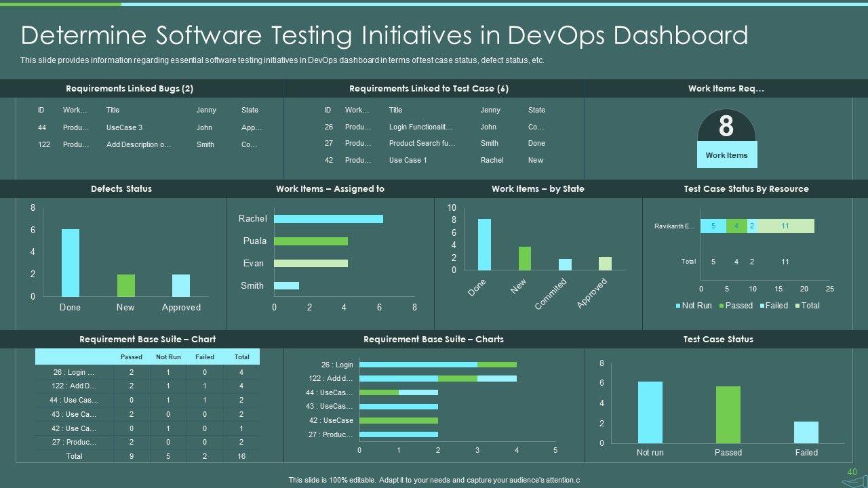Select the Passed column header in suite table
The width and height of the screenshot is (868, 488).
click(x=132, y=357)
